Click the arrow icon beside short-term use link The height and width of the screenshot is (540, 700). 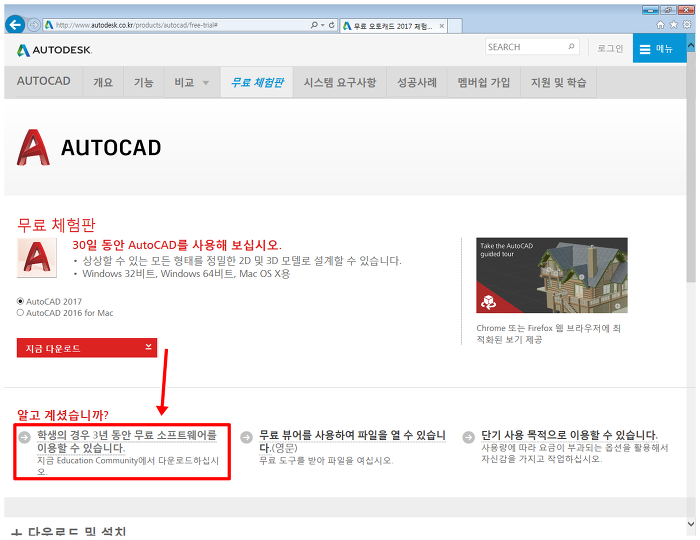point(468,437)
